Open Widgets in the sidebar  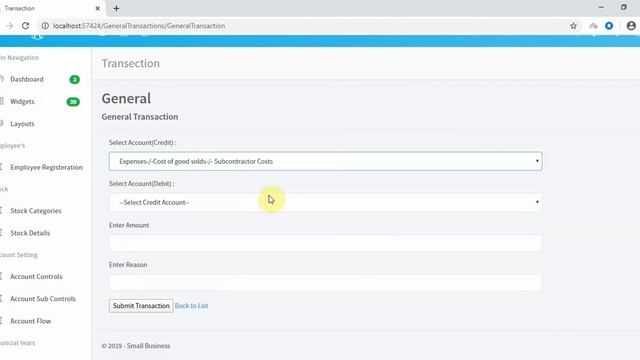(22, 101)
